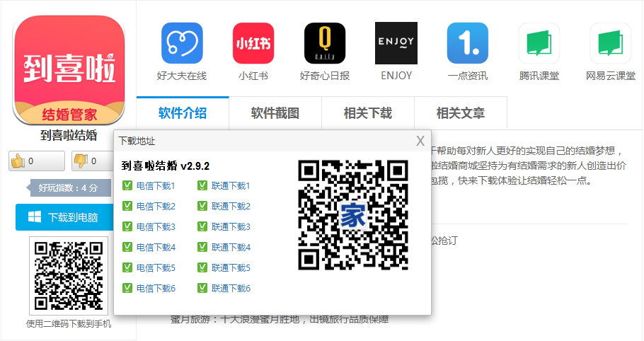Viewport: 644px width, 341px height.
Task: Switch to the 软件截图 tab
Action: tap(275, 113)
